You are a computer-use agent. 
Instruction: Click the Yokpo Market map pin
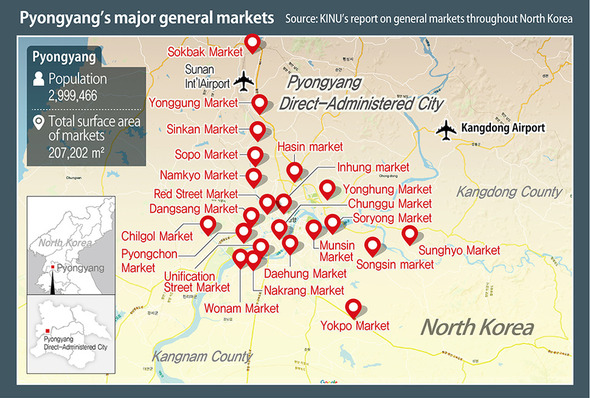coord(353,309)
